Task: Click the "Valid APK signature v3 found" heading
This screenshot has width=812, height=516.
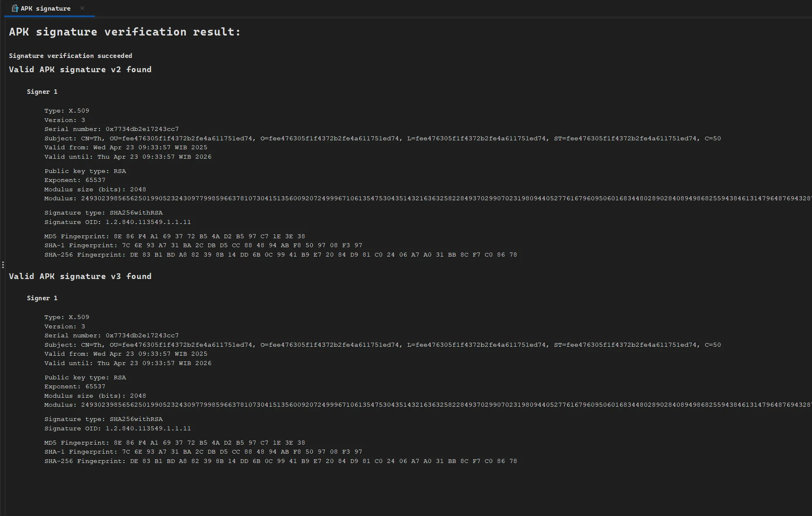Action: point(80,277)
